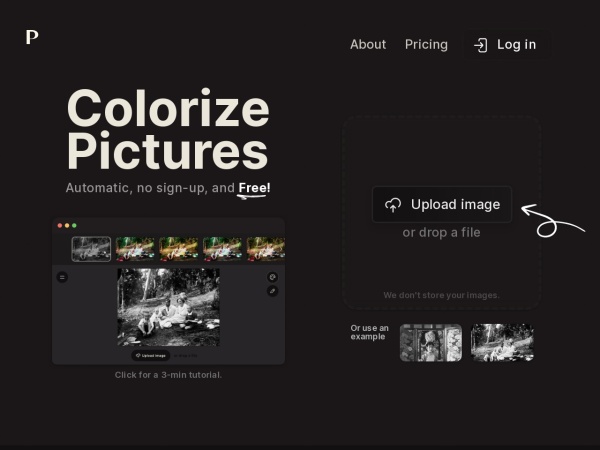Image resolution: width=600 pixels, height=450 pixels.
Task: Open the tutorial preview picture
Action: coord(168,291)
